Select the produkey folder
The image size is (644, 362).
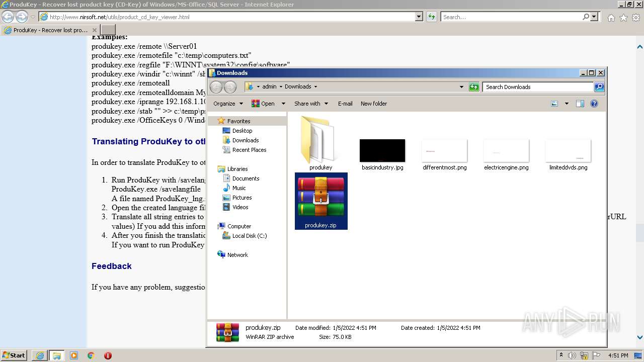coord(320,143)
